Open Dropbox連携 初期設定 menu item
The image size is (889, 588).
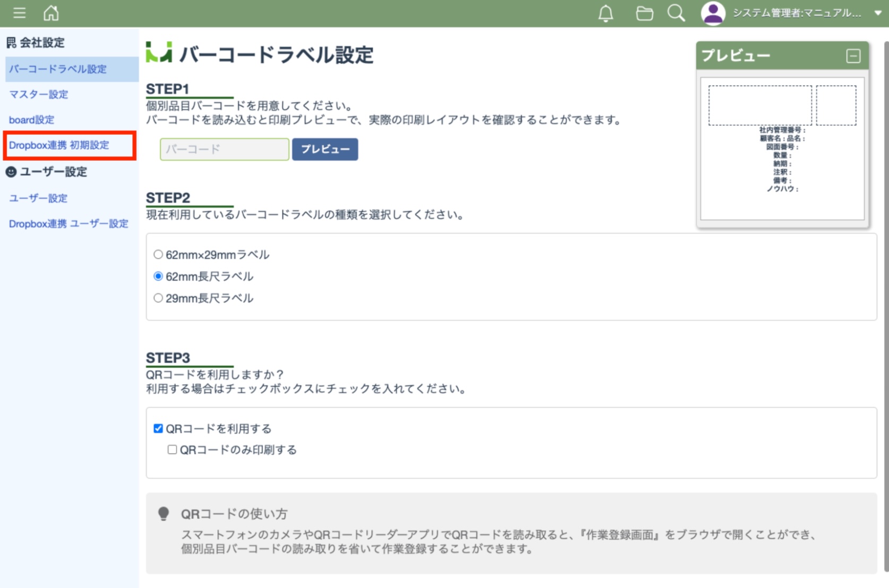pos(59,145)
